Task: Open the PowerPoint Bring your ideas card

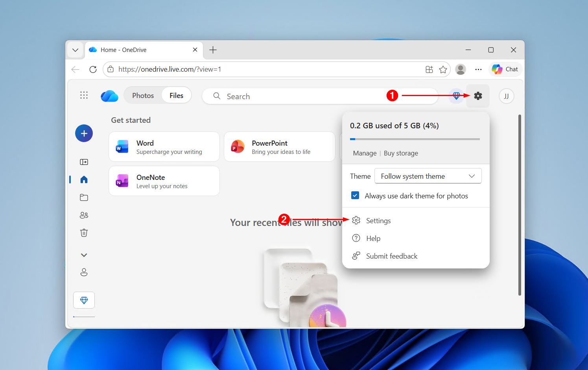Action: coord(280,146)
